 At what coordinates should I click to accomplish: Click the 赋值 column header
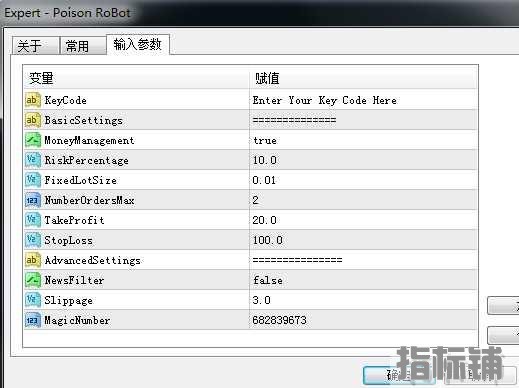363,78
